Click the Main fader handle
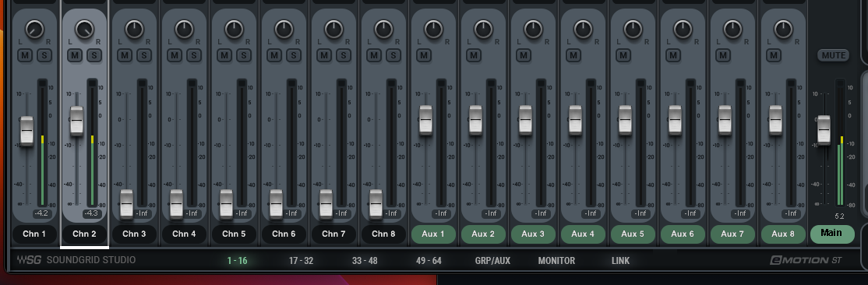 click(824, 129)
